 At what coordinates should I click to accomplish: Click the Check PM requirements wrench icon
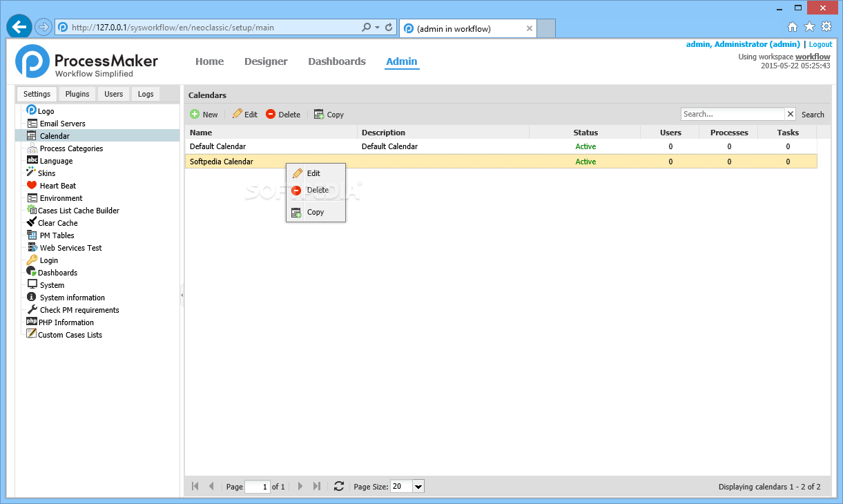[32, 309]
